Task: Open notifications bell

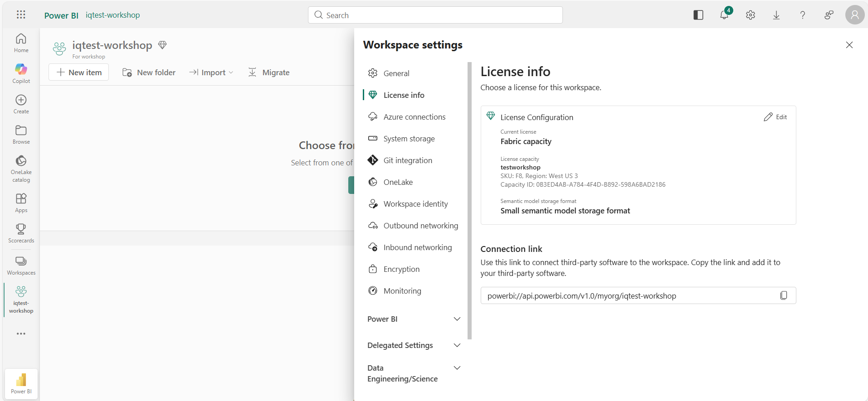Action: click(724, 15)
